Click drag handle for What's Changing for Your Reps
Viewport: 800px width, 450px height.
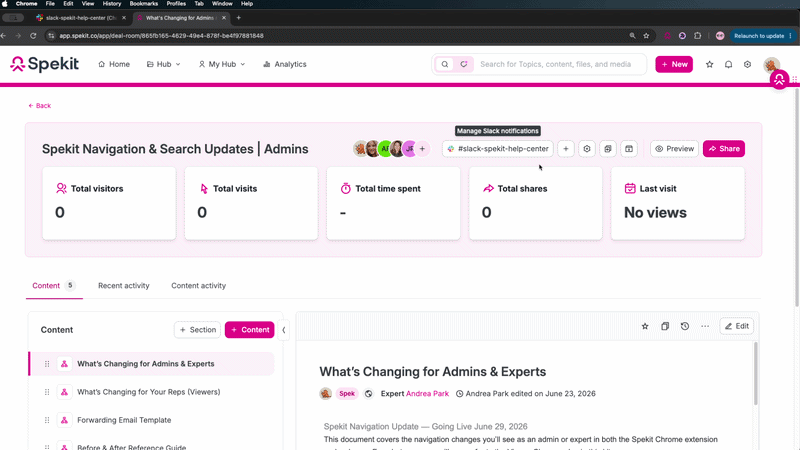pyautogui.click(x=47, y=392)
